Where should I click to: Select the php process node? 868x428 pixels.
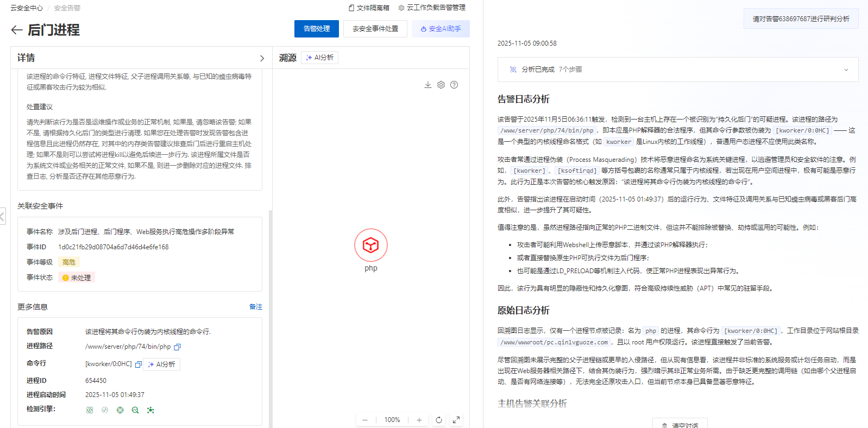371,246
